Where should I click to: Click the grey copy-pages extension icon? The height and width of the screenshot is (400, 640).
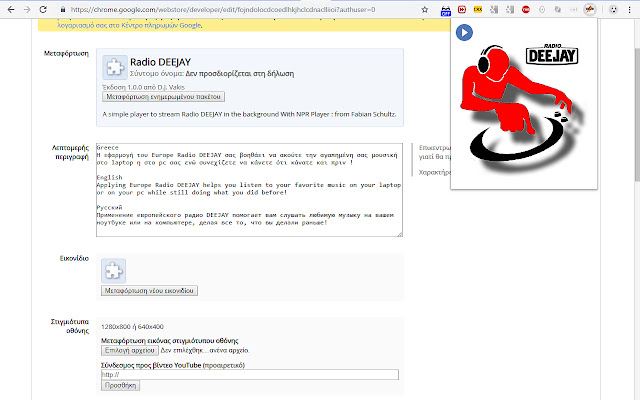point(558,9)
